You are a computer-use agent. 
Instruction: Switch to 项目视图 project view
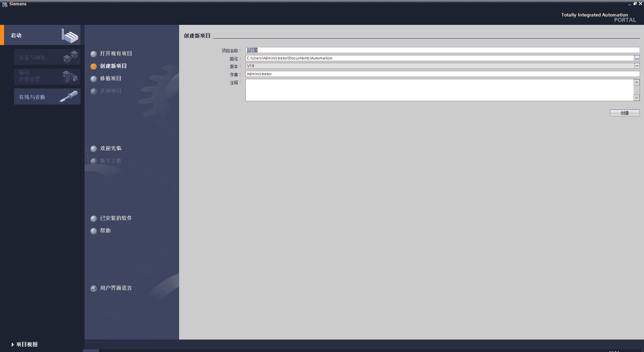click(x=27, y=344)
